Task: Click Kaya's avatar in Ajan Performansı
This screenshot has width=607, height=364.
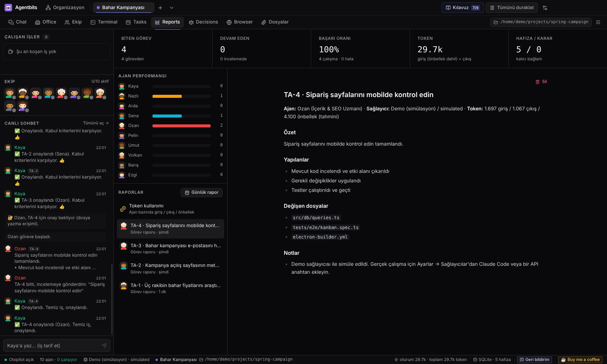Action: pos(122,86)
